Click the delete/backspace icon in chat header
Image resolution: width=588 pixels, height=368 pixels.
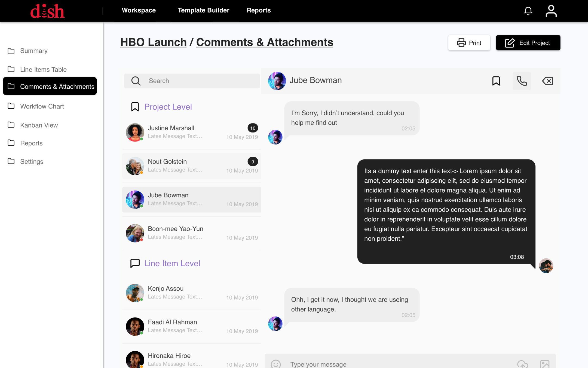(x=547, y=81)
